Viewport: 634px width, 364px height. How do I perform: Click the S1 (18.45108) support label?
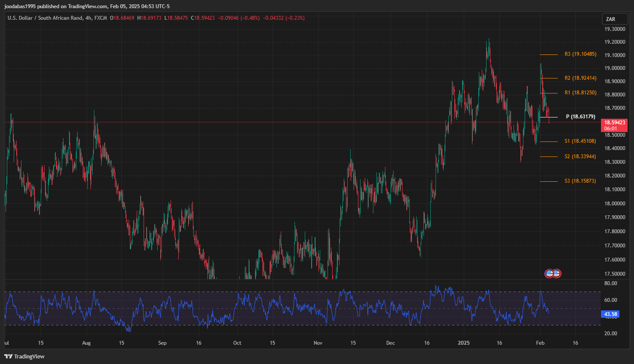580,141
